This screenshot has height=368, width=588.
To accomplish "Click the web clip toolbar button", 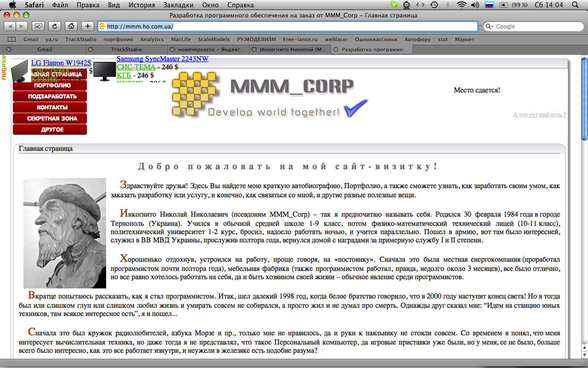I will tap(39, 26).
